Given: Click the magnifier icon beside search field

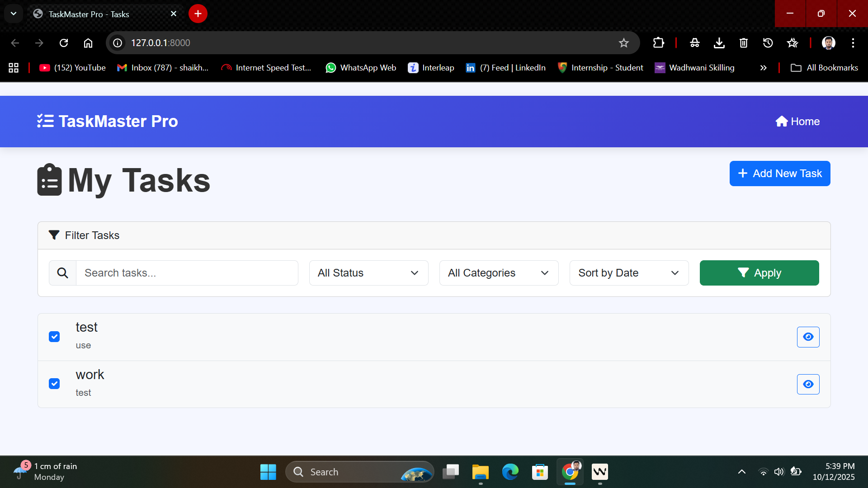Looking at the screenshot, I should tap(63, 273).
